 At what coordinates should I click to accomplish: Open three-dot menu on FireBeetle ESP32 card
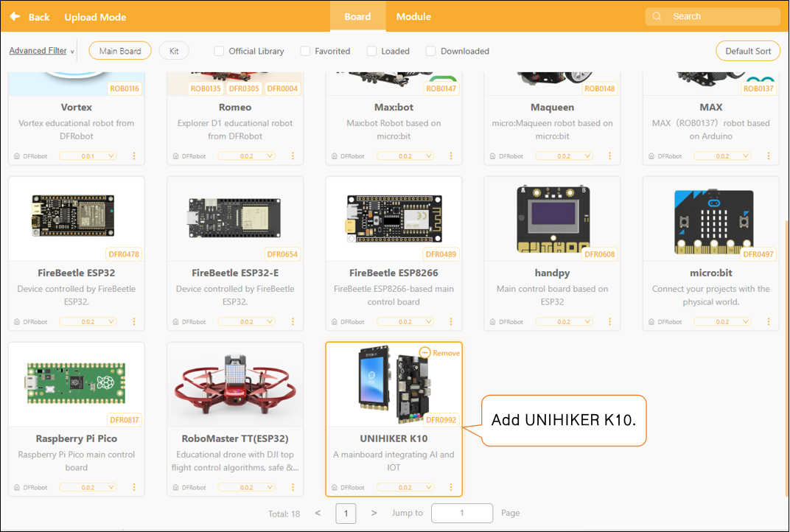point(133,321)
